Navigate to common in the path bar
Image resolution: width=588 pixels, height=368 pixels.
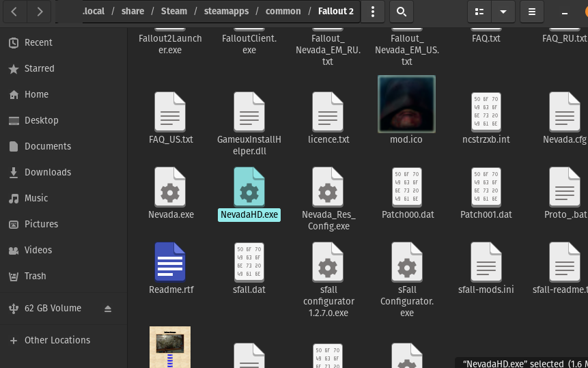click(283, 11)
